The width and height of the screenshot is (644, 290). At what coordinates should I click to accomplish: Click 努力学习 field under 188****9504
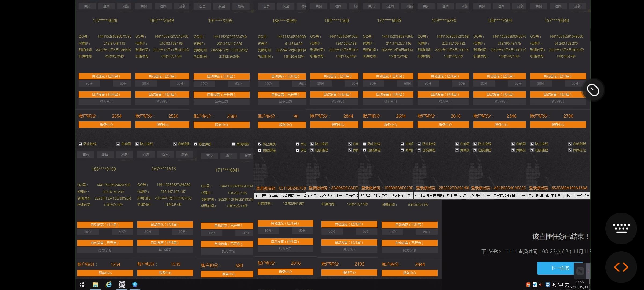pos(499,102)
